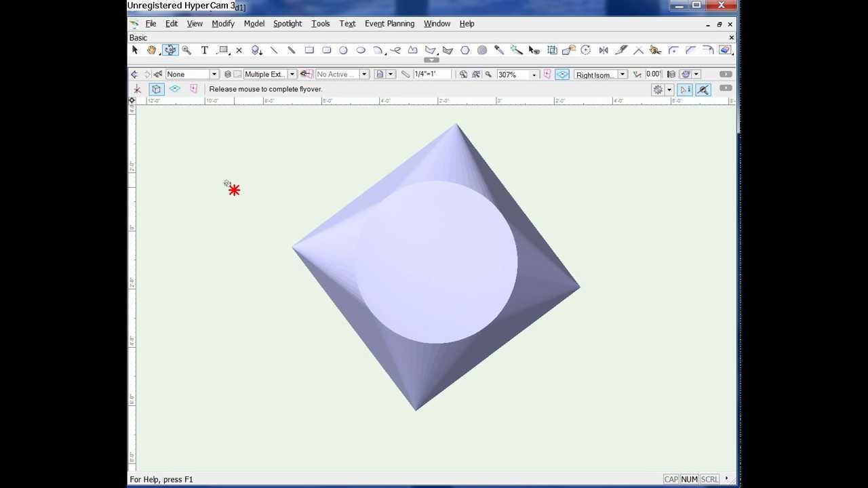Screen dimensions: 868x488
Task: Toggle working plane center flyover mode
Action: pos(193,89)
